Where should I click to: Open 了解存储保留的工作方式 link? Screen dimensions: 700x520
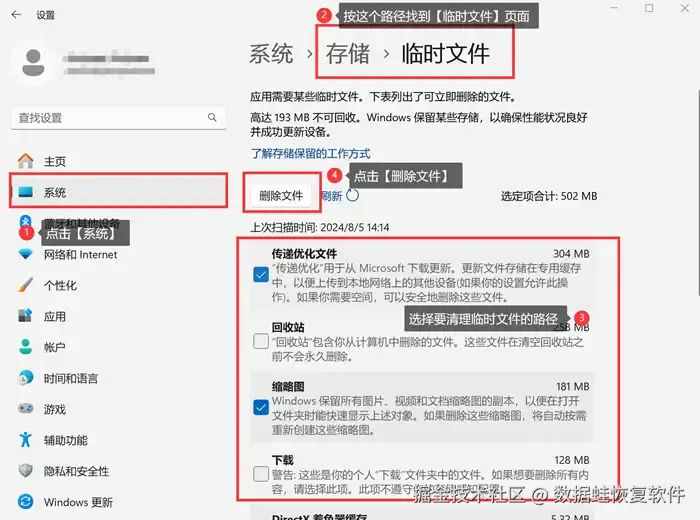(x=310, y=154)
